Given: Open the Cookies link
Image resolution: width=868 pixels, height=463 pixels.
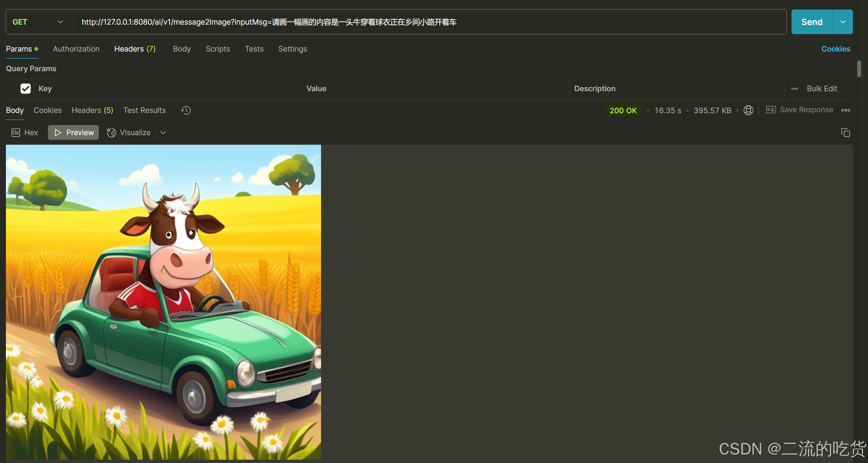Looking at the screenshot, I should tap(835, 49).
